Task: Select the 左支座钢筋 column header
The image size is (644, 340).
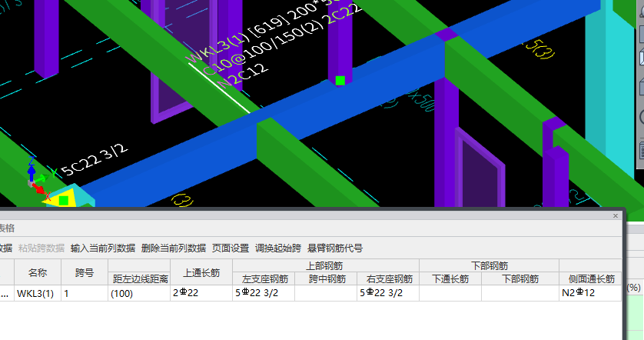Action: click(264, 278)
